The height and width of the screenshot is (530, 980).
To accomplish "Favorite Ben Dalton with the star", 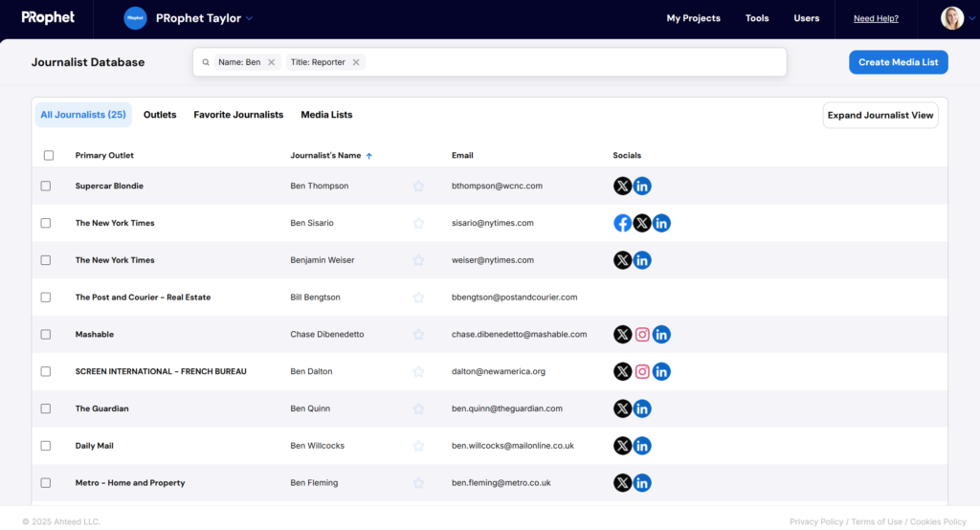I will click(x=418, y=371).
